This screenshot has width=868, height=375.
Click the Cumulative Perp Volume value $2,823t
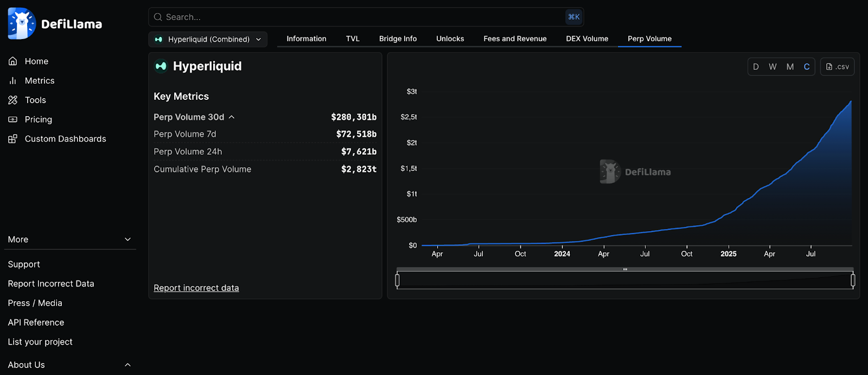359,169
